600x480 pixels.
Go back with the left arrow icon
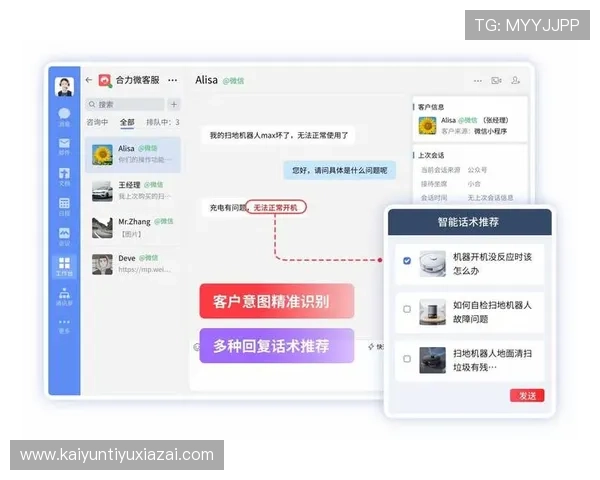pos(89,80)
